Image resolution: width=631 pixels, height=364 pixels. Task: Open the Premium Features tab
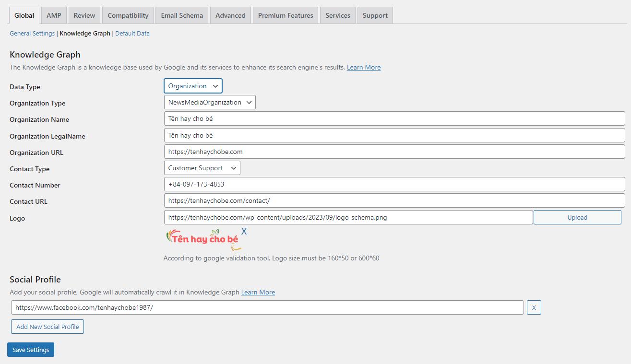pyautogui.click(x=286, y=15)
